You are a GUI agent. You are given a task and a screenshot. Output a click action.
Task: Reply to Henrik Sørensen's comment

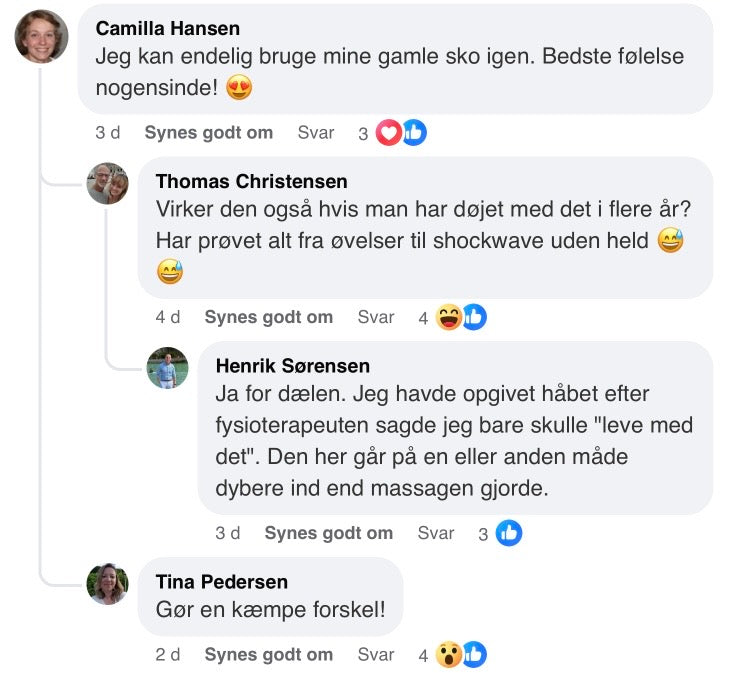click(x=436, y=533)
